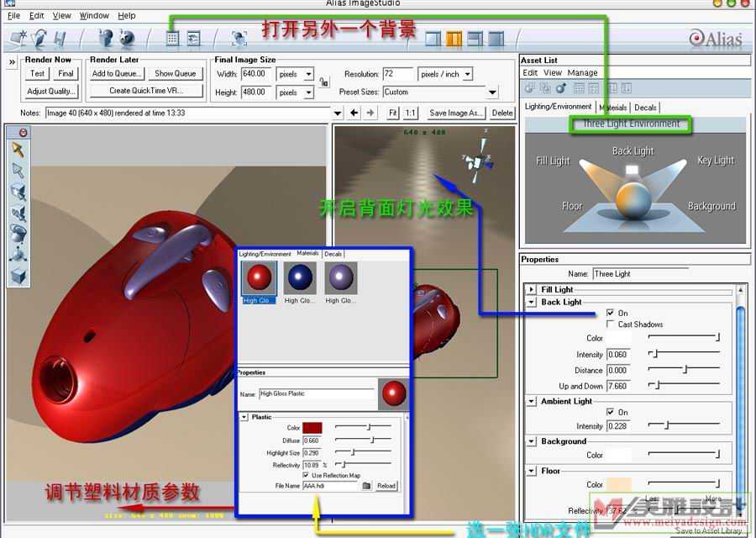The image size is (756, 538).
Task: Select the paint bucket material tool
Action: (18, 234)
